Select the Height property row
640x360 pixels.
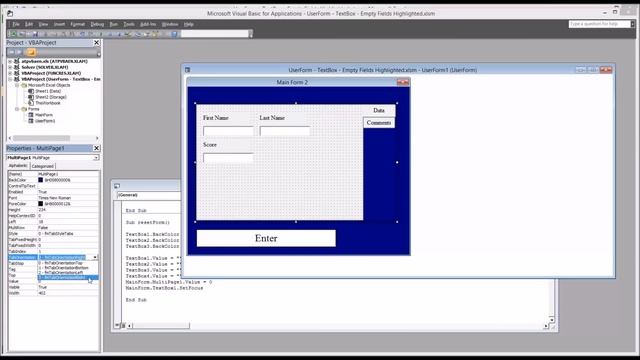tap(53, 210)
